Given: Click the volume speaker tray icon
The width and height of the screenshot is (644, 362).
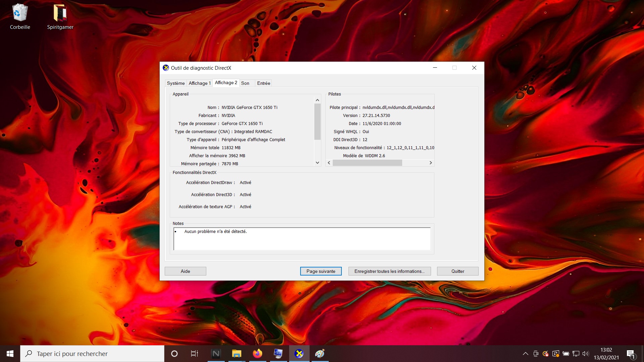Looking at the screenshot, I should pos(586,354).
